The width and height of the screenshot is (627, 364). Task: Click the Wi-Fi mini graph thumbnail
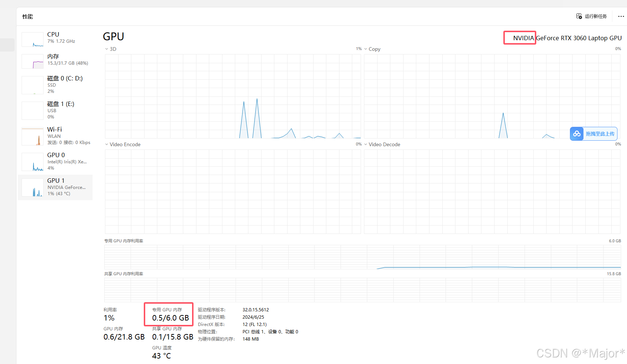33,136
